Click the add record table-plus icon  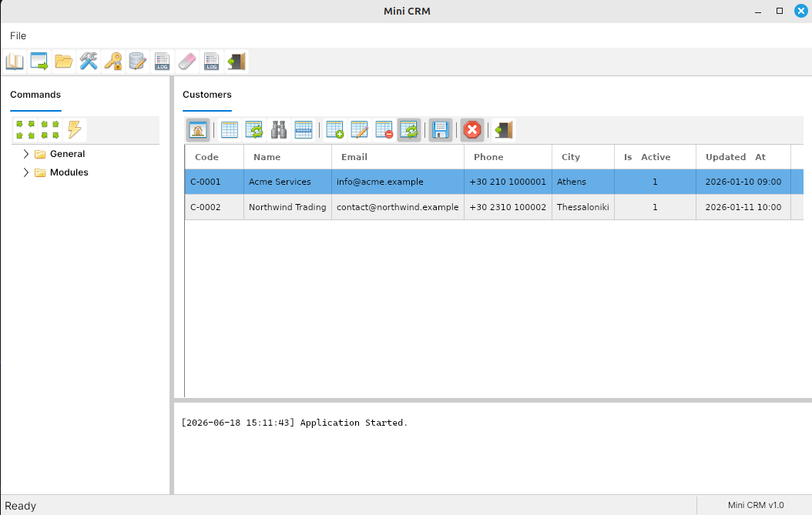tap(335, 130)
